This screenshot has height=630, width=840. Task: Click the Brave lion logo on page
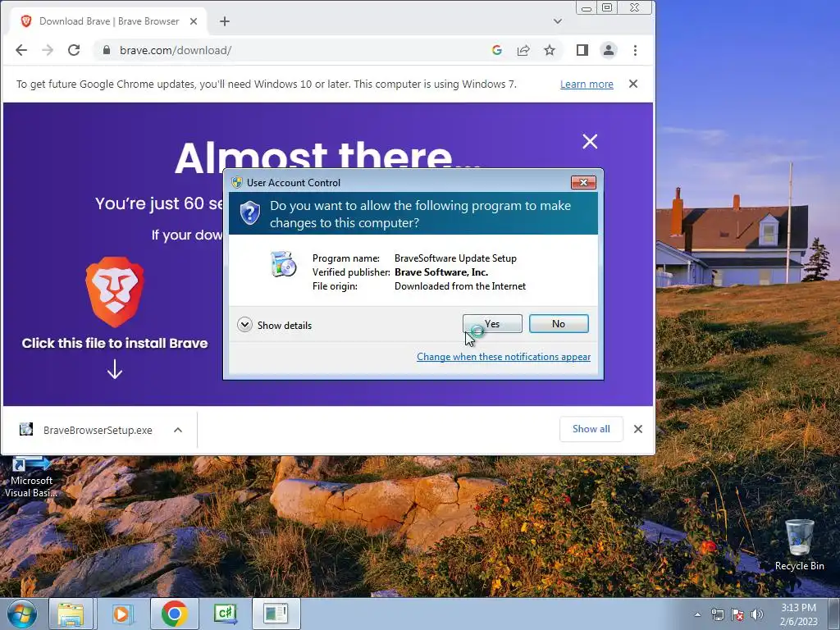click(115, 292)
